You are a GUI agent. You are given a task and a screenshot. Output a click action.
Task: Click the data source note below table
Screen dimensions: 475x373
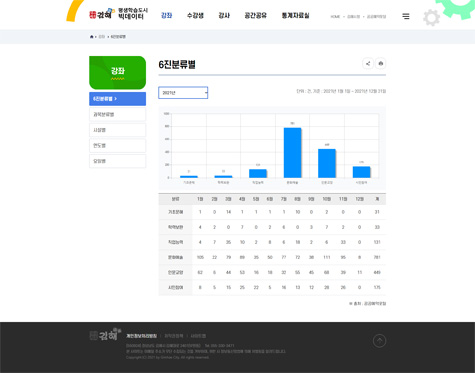coord(367,304)
